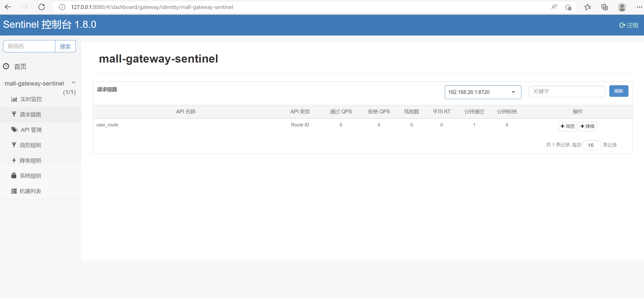
Task: Go to API 管理 in the sidebar
Action: pyautogui.click(x=31, y=130)
